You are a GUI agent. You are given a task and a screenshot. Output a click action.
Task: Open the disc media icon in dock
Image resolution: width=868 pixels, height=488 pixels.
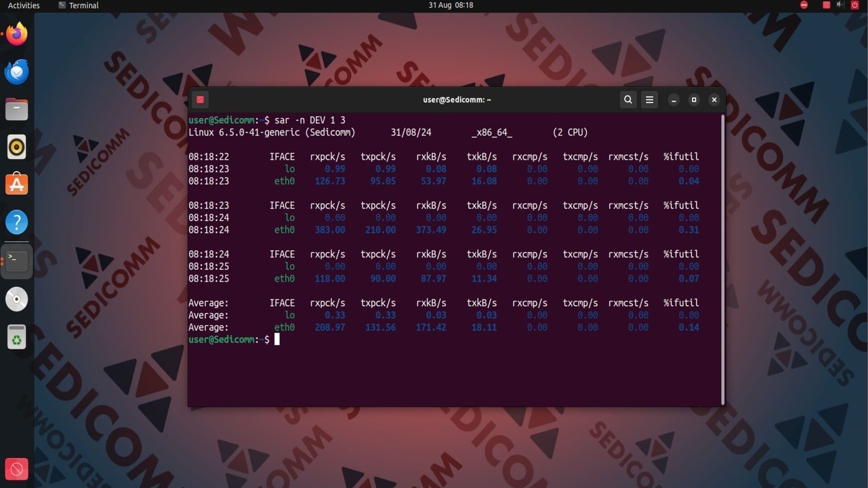(x=17, y=299)
